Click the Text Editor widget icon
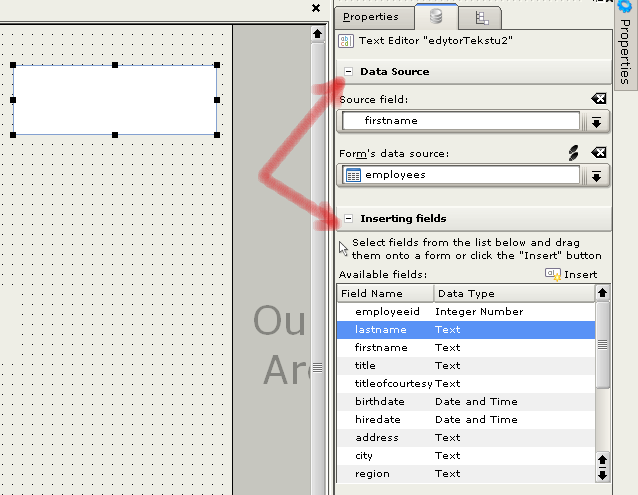This screenshot has height=495, width=638. 345,42
